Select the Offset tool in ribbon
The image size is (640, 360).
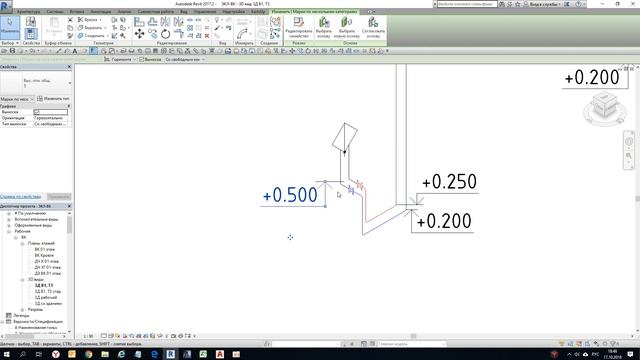(153, 21)
